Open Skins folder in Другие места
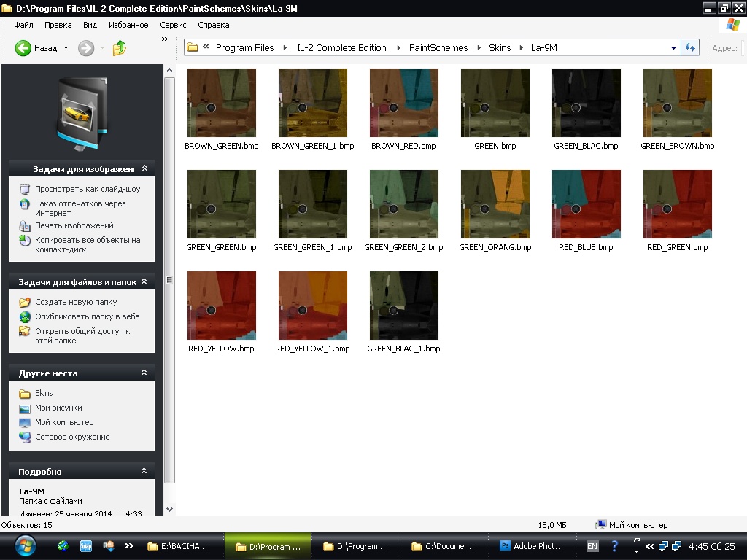Viewport: 747px width, 560px height. [x=44, y=393]
